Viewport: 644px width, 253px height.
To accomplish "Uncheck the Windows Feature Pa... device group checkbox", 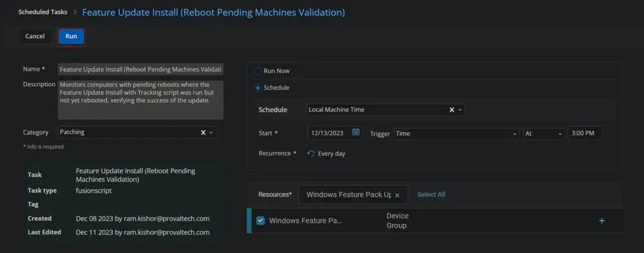I will (x=260, y=221).
